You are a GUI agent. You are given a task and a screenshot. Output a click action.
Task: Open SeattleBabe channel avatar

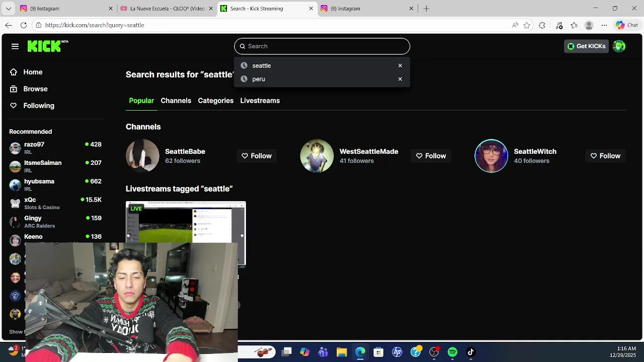tap(142, 156)
